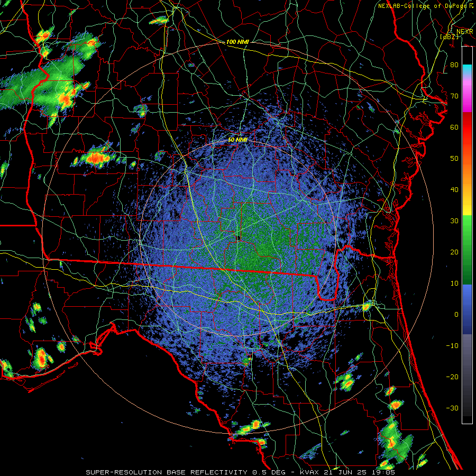The image size is (476, 476).
Task: Click the -10 value on the dBZ scale
Action: (452, 346)
